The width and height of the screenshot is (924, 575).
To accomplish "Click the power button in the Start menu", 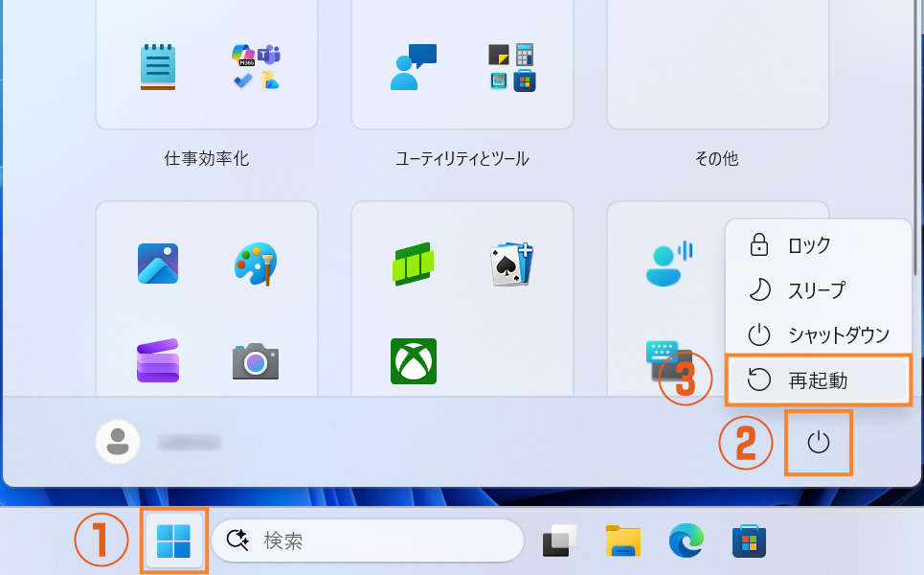I will [x=819, y=443].
